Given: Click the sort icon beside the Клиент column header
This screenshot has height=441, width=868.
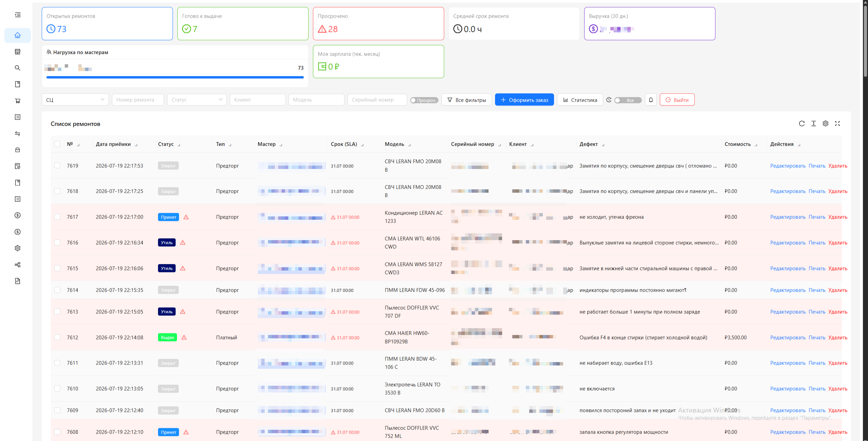Looking at the screenshot, I should (532, 145).
